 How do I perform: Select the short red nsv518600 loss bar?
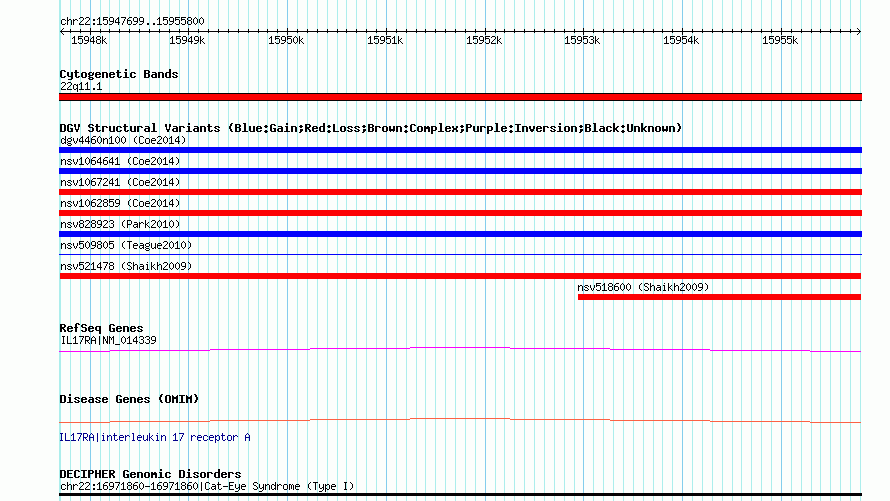[x=719, y=297]
